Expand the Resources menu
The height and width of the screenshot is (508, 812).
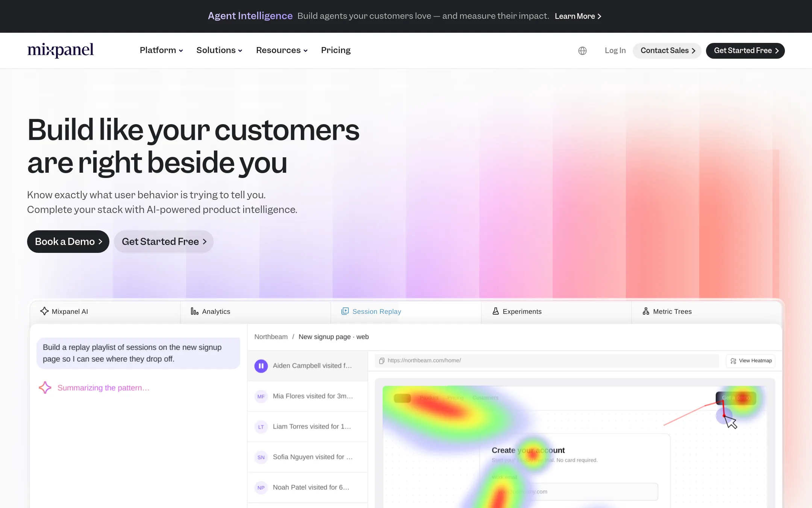click(x=282, y=50)
